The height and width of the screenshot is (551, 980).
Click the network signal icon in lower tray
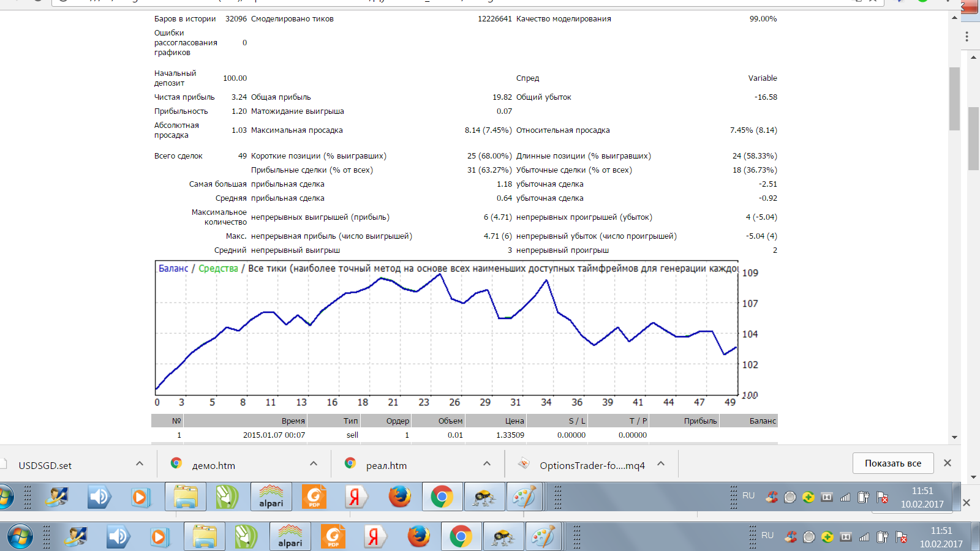tap(864, 537)
